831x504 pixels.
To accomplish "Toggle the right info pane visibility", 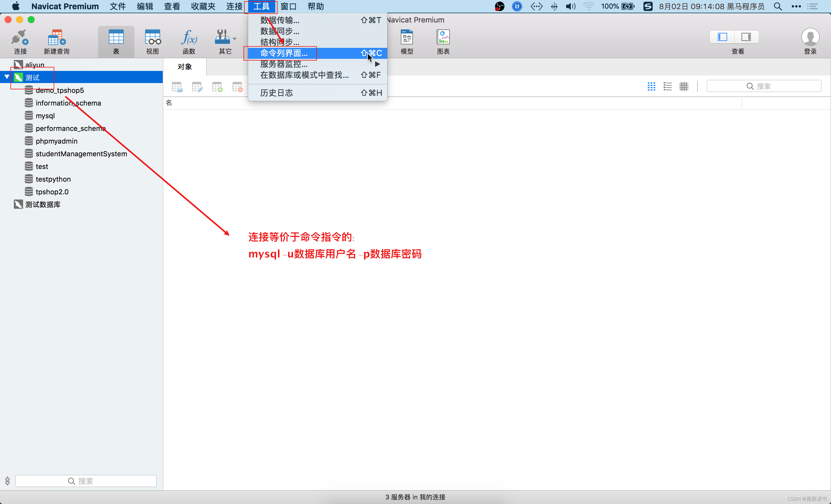I will coord(746,37).
